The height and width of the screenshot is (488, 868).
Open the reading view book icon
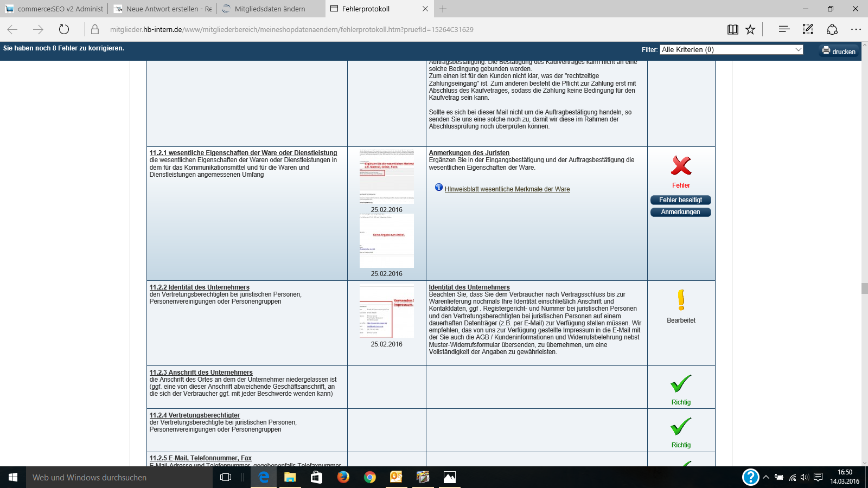pos(732,29)
